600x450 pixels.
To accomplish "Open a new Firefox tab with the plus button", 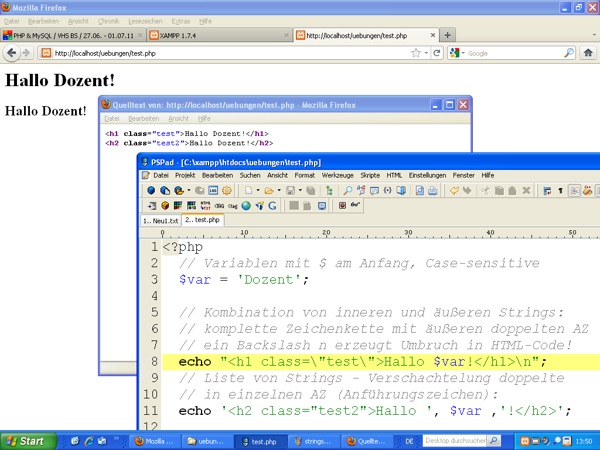I will click(x=448, y=35).
